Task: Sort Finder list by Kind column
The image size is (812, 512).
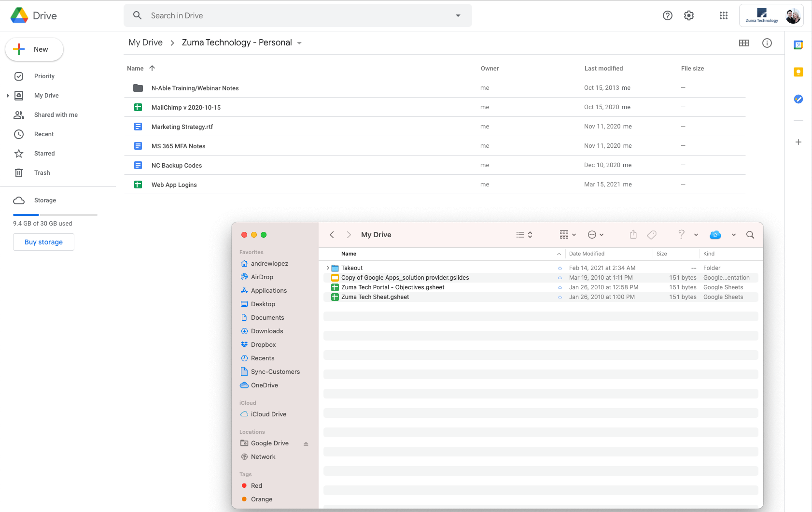Action: [709, 254]
